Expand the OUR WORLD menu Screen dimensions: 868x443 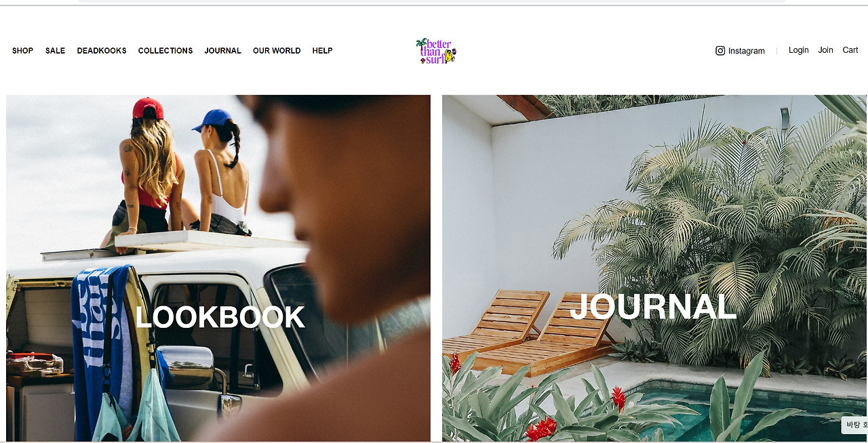(277, 51)
